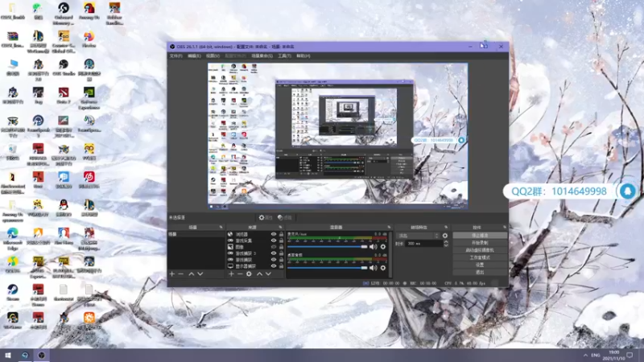Lock the 图像 source
644x362 pixels.
(x=281, y=247)
